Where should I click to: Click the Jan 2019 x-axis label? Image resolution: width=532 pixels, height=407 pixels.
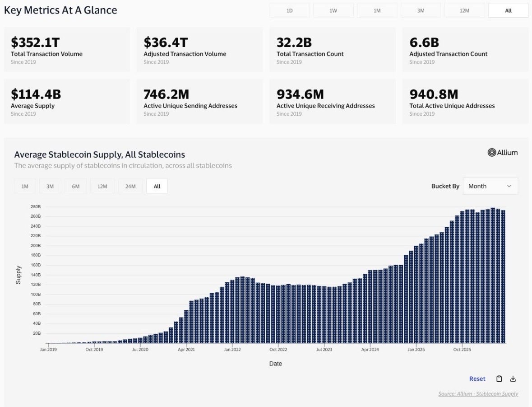pyautogui.click(x=48, y=349)
